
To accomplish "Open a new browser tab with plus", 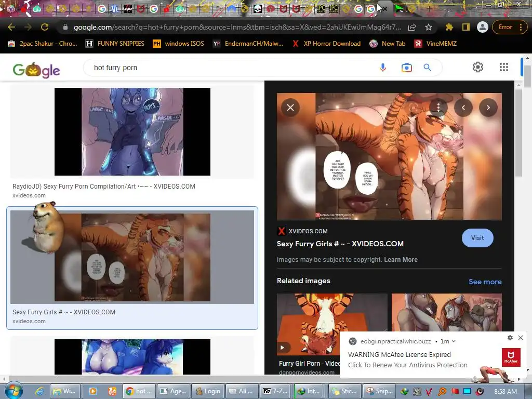I will [429, 9].
